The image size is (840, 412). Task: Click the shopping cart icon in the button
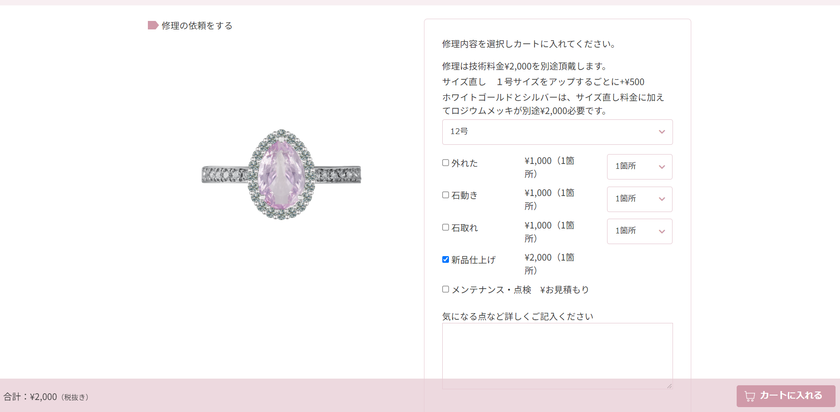coord(750,396)
